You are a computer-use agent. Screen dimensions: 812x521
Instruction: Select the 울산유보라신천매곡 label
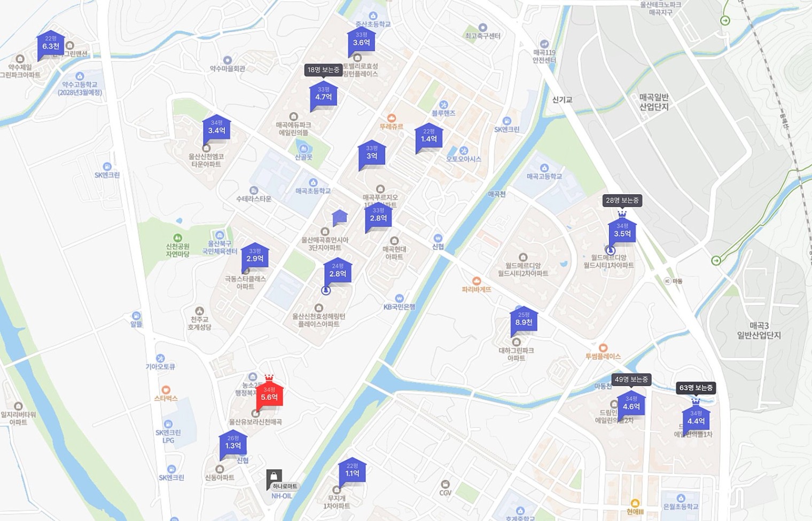255,422
